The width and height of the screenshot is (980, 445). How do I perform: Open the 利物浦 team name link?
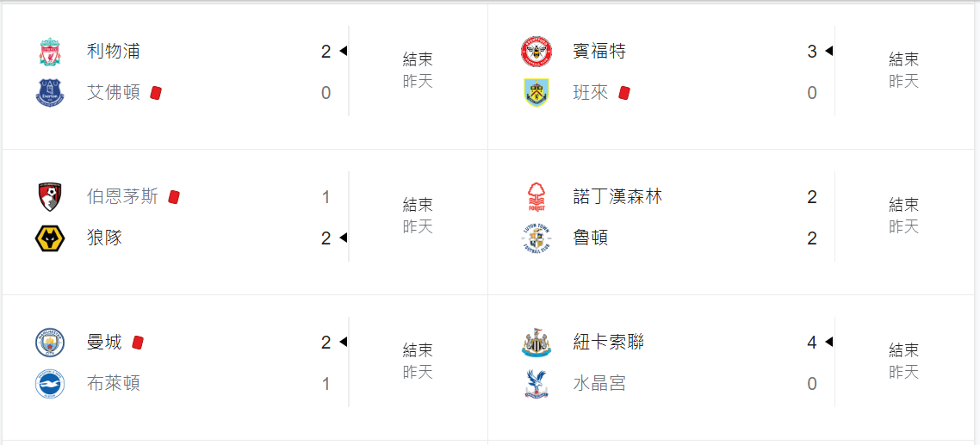(x=113, y=52)
